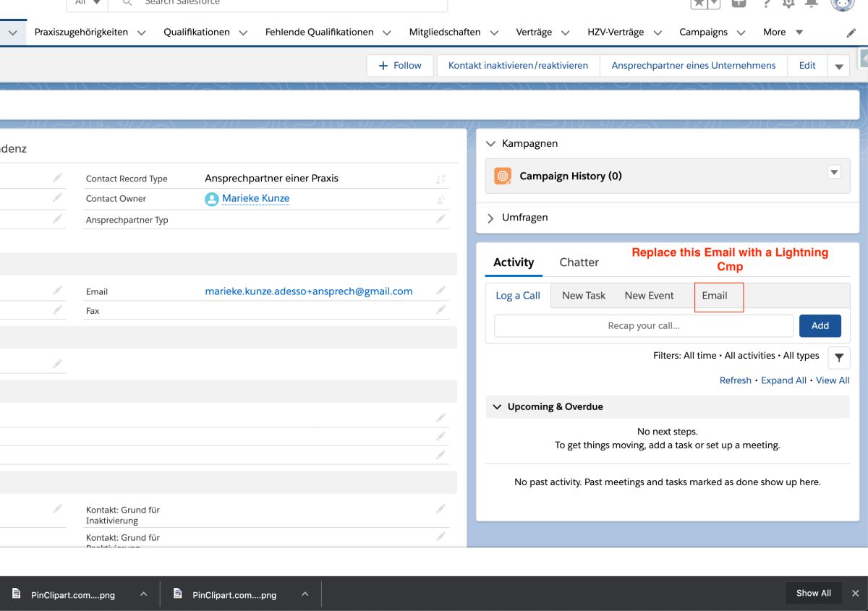Select the Email tab in activity composer
Screen dimensions: 868x611
coord(715,296)
